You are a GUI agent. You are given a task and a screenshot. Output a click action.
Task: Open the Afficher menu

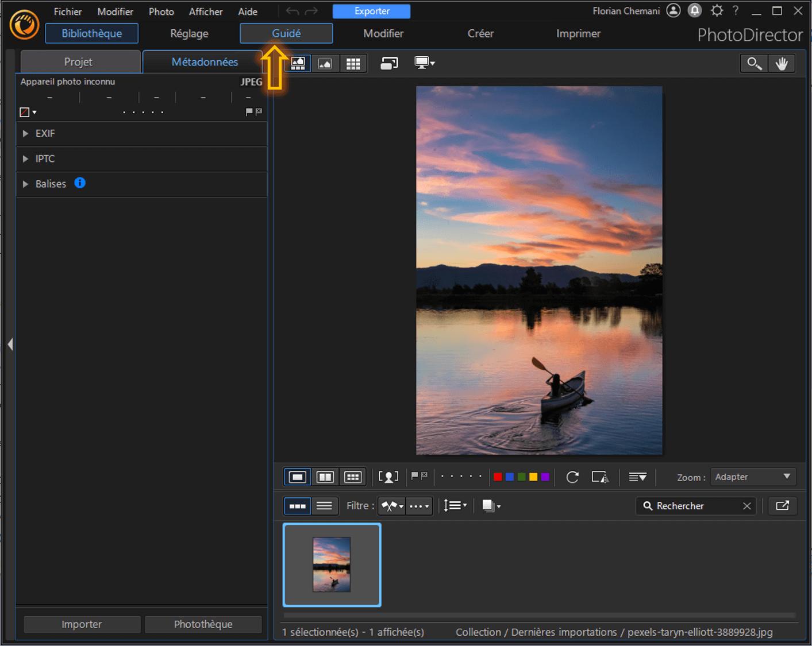[x=205, y=11]
